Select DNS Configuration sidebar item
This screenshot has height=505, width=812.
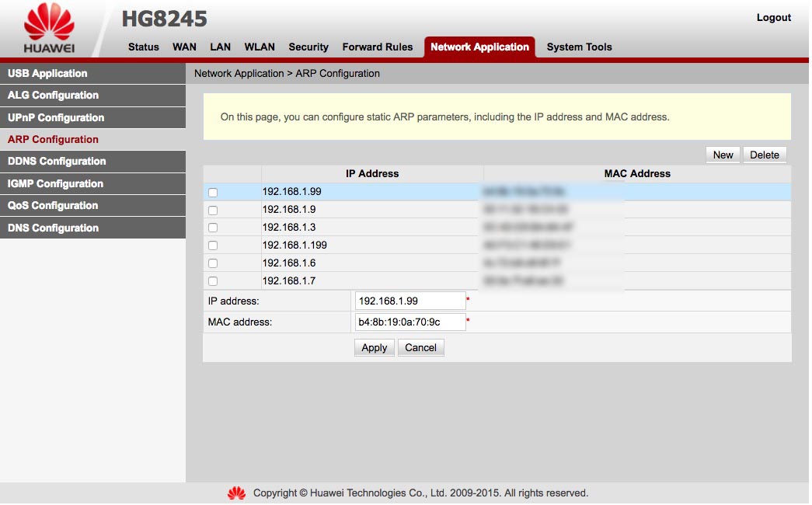pyautogui.click(x=92, y=228)
